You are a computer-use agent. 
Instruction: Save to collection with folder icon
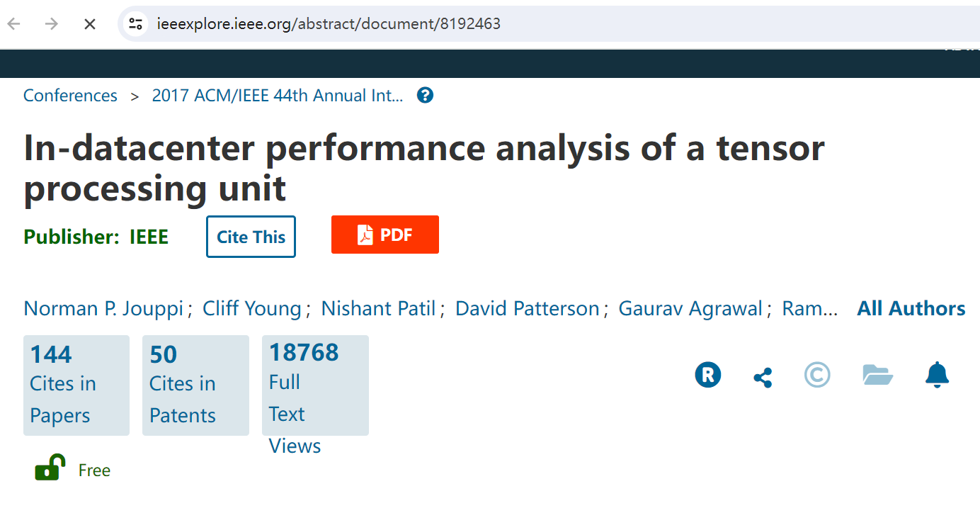878,374
